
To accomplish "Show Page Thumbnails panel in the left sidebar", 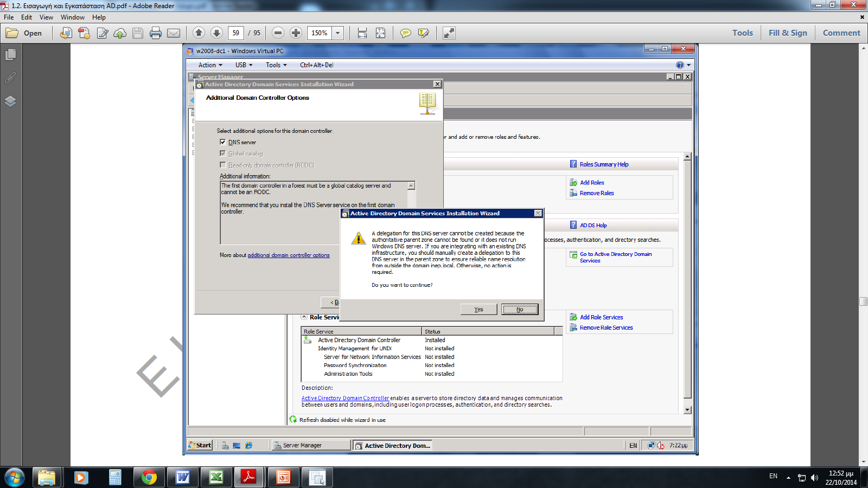I will (10, 55).
